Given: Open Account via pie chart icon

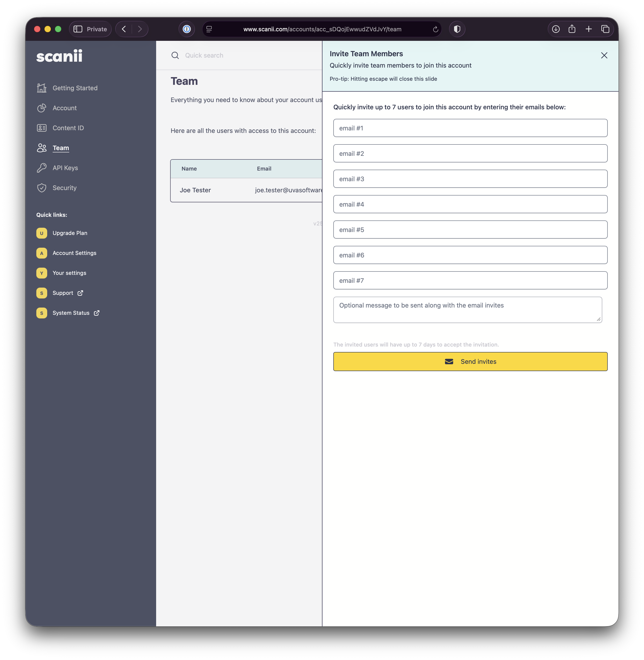Looking at the screenshot, I should click(42, 108).
